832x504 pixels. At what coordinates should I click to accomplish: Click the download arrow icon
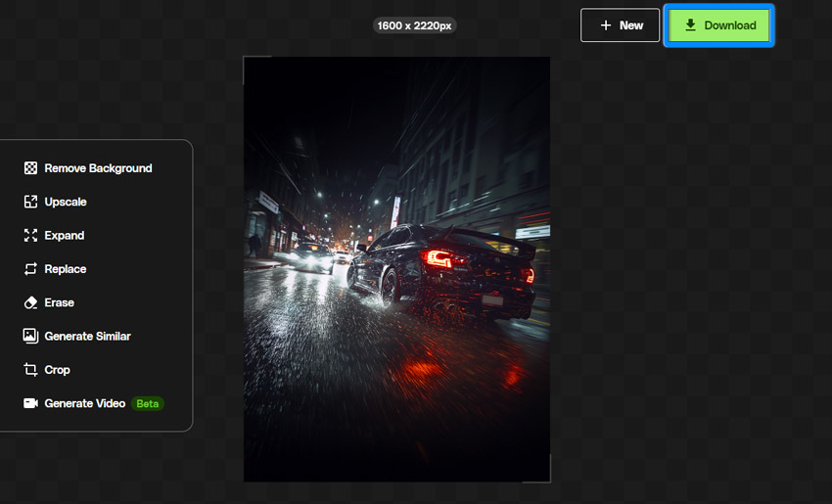coord(690,24)
